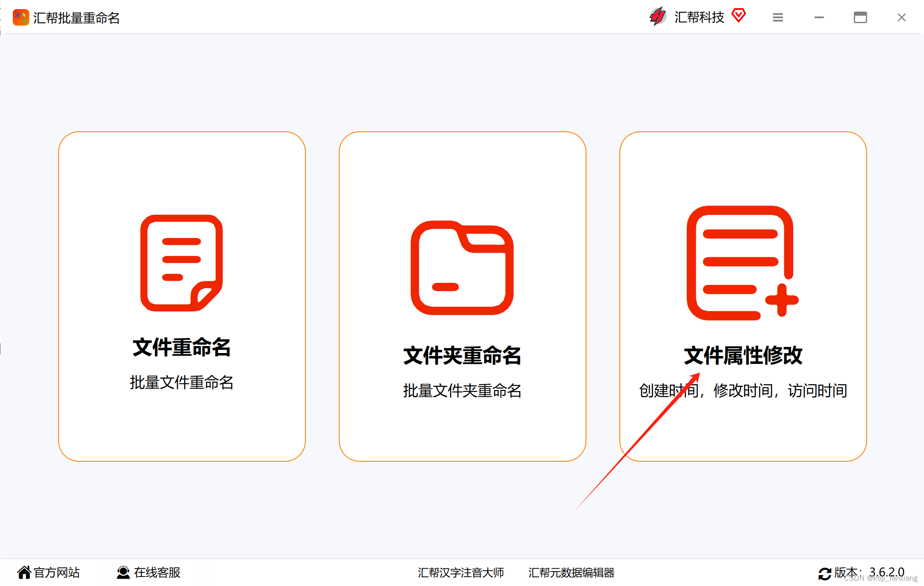Open the 文件夹重命名 folder icon

coord(462,268)
